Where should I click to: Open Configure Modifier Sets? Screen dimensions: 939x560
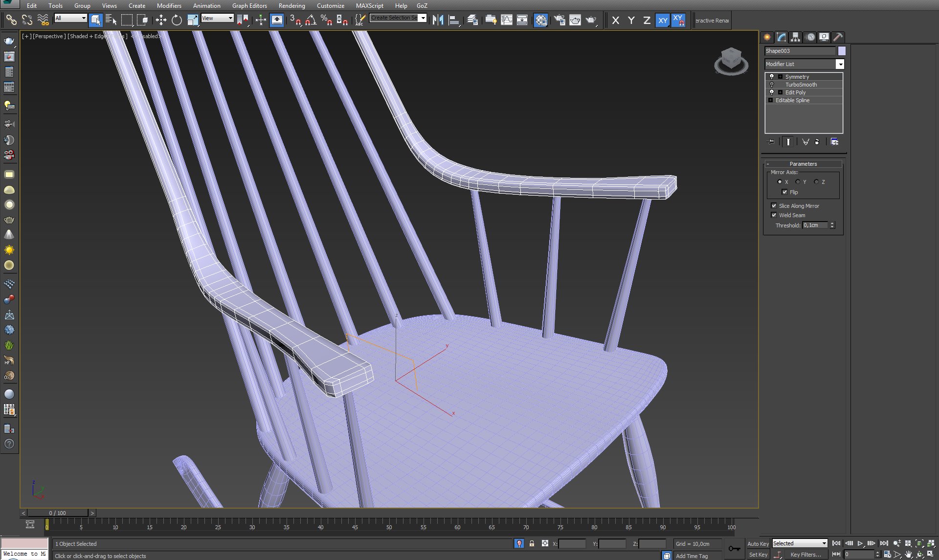(x=834, y=142)
